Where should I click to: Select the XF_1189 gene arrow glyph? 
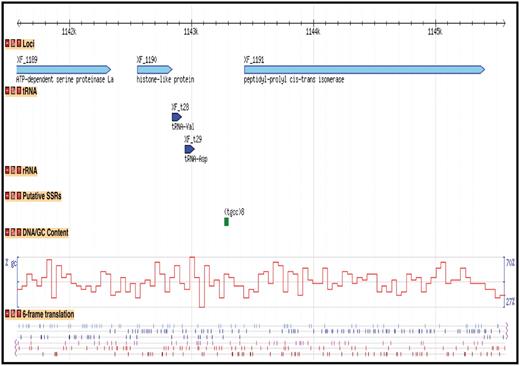click(64, 69)
